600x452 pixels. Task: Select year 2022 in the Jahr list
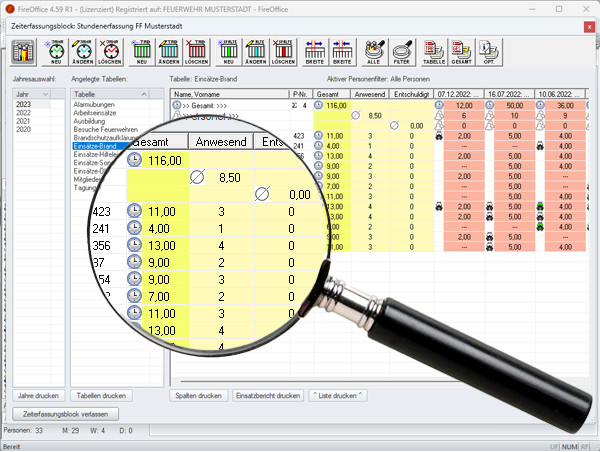click(23, 113)
